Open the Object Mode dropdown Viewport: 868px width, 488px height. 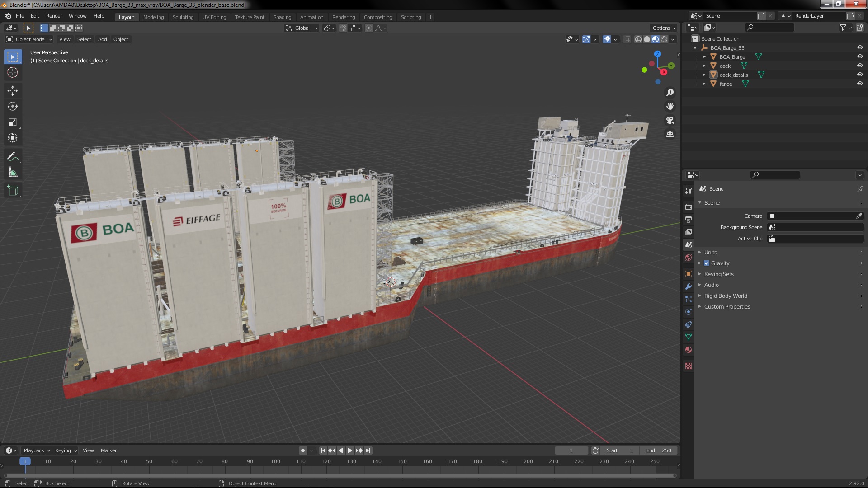pos(29,39)
